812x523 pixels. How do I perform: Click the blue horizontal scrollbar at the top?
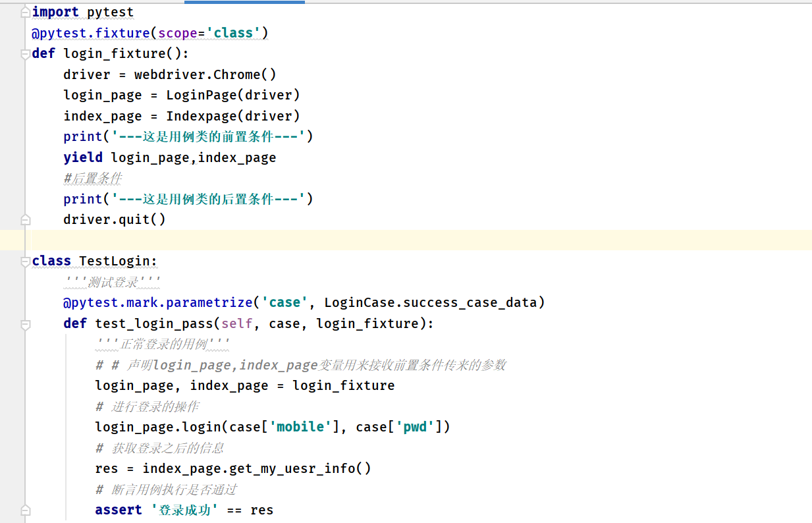(244, 3)
